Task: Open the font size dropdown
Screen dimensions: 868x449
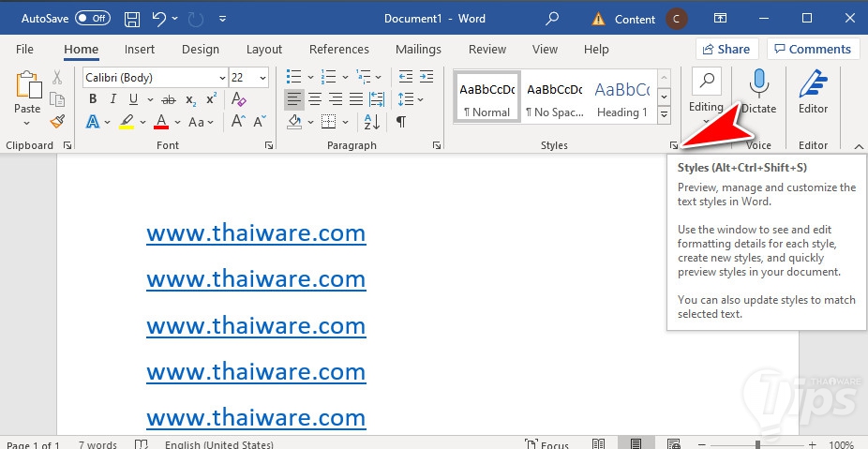Action: point(263,78)
